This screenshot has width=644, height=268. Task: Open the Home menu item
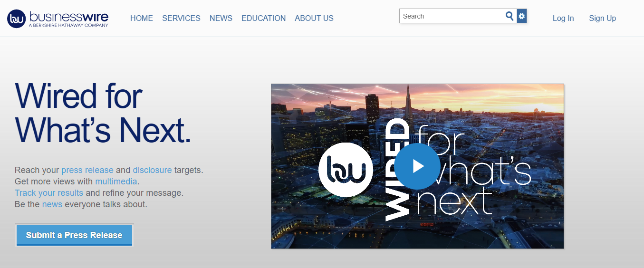click(142, 19)
